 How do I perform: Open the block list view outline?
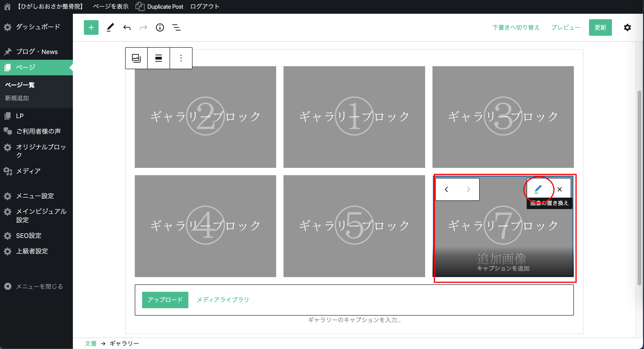pos(176,27)
